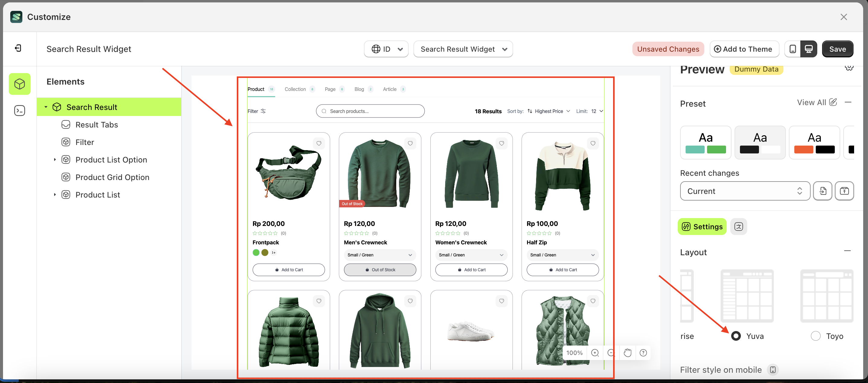Open the Highest Price sort dropdown
The image size is (868, 383).
point(548,111)
